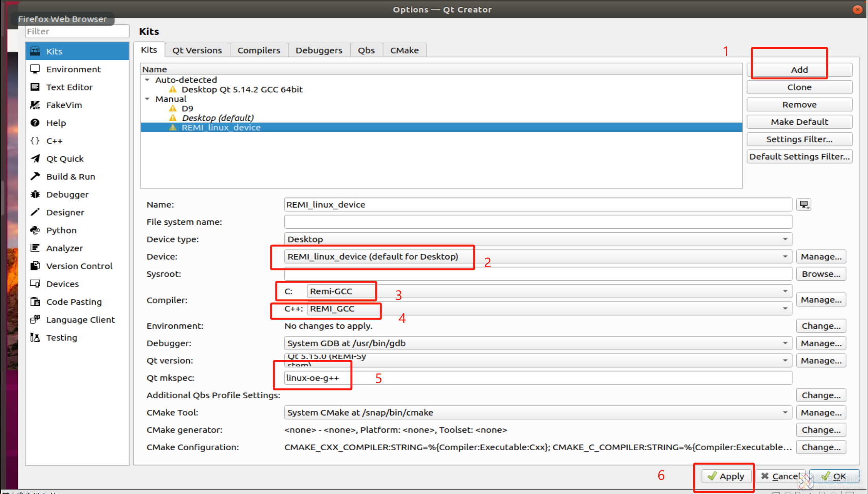Image resolution: width=868 pixels, height=494 pixels.
Task: Open the Debugger bug icon
Action: coord(35,194)
